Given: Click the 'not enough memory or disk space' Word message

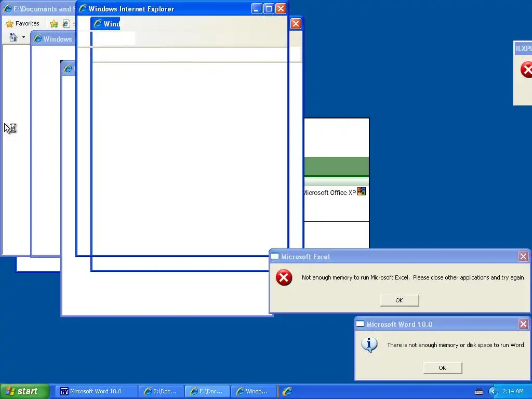Looking at the screenshot, I should pyautogui.click(x=456, y=345).
